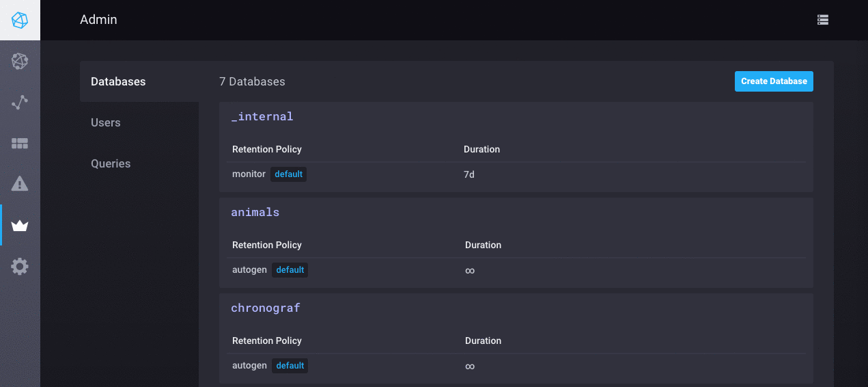Viewport: 868px width, 387px height.
Task: Click the _internal database name
Action: point(262,116)
